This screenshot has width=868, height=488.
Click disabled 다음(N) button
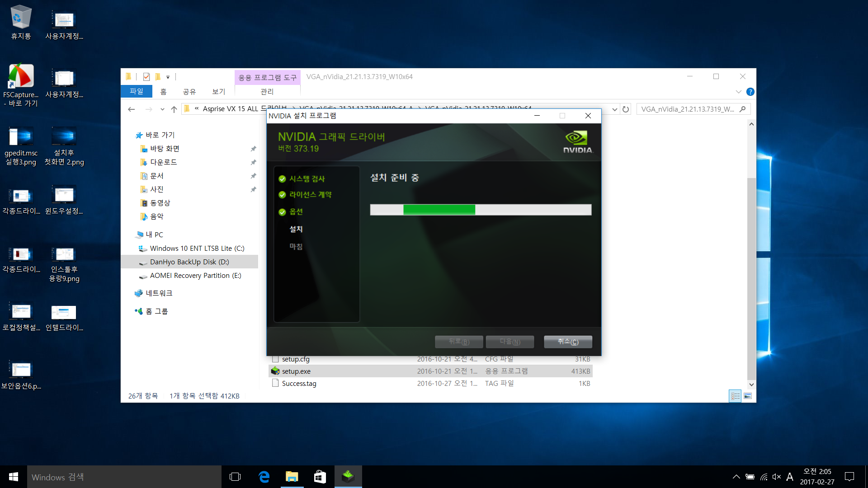pos(510,342)
